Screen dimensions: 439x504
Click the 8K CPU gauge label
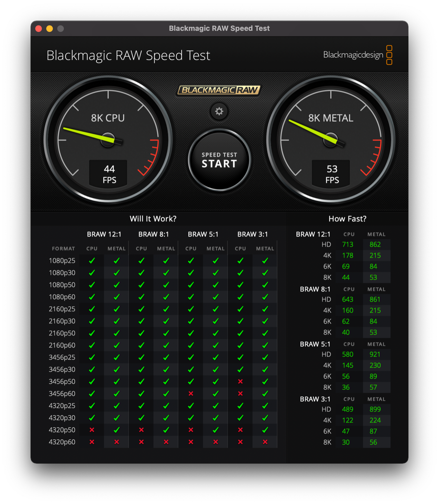coord(108,118)
